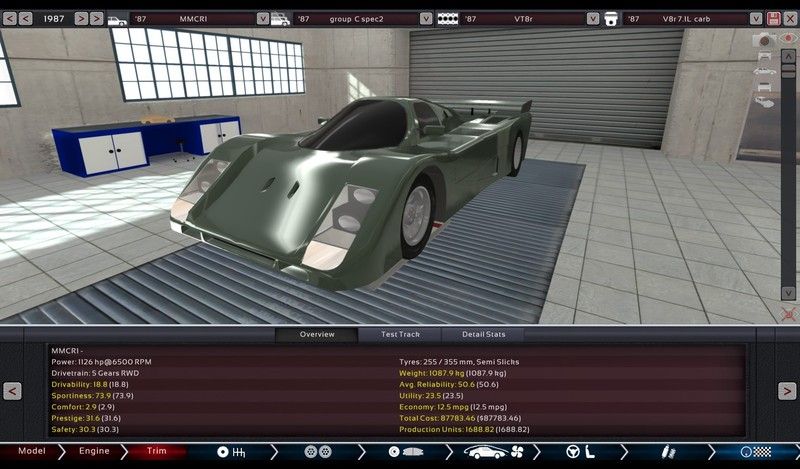This screenshot has height=469, width=800.
Task: Open the group C spec2 trim dropdown
Action: tap(426, 19)
